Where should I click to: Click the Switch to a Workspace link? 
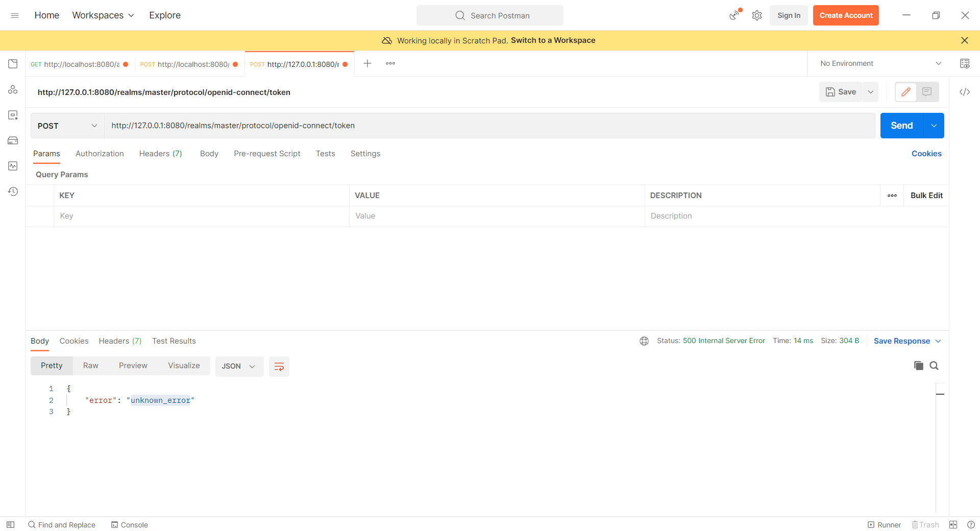(x=553, y=40)
